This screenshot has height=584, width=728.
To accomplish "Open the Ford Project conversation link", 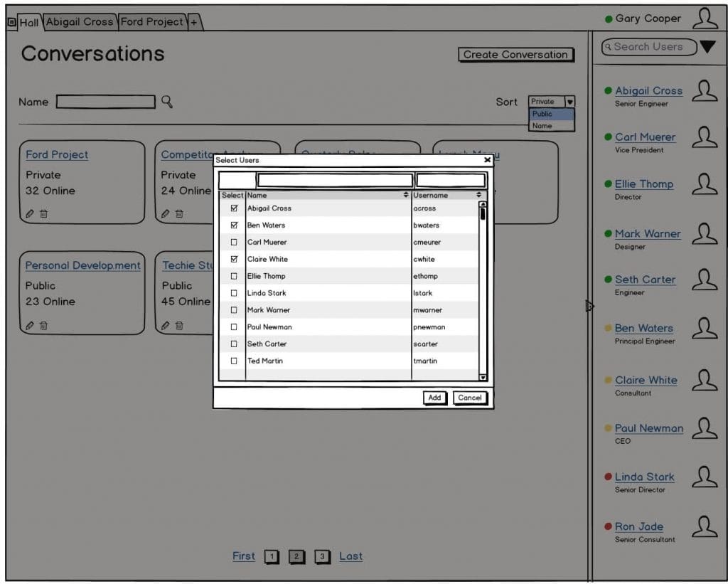I will point(57,154).
